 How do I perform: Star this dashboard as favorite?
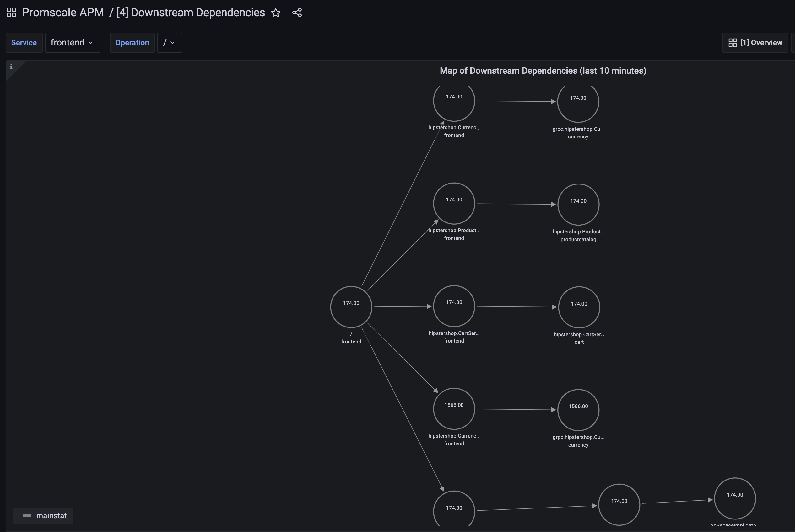click(x=275, y=13)
